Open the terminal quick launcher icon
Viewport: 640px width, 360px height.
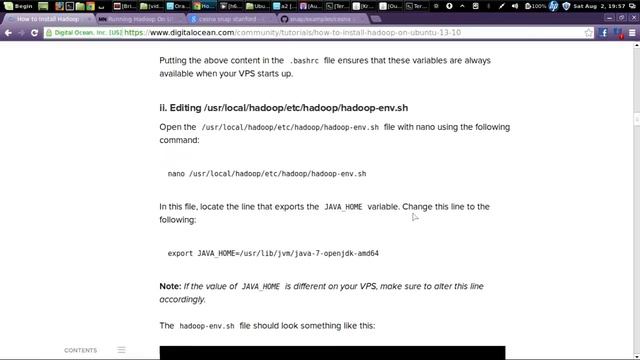pos(70,6)
